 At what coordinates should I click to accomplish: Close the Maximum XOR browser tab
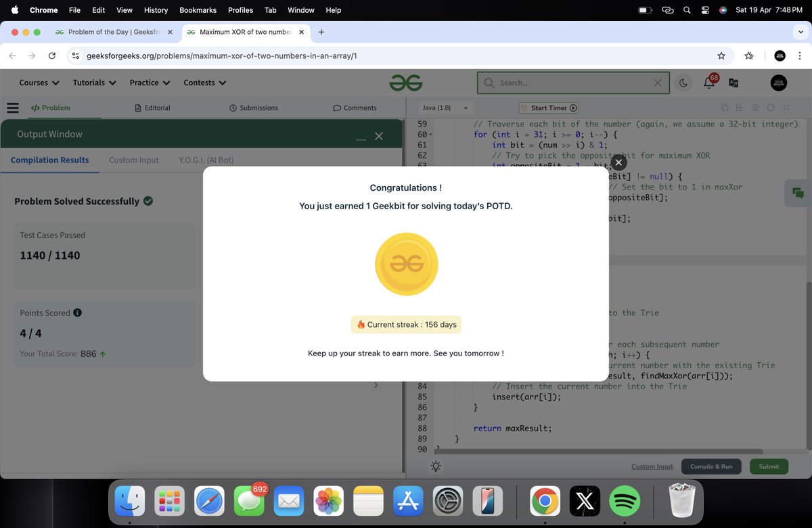point(301,32)
